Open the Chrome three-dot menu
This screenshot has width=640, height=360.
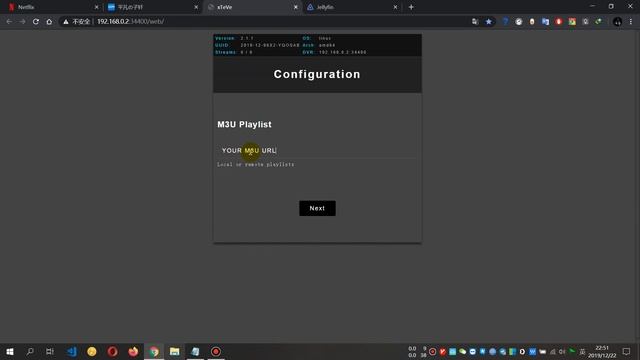click(631, 22)
